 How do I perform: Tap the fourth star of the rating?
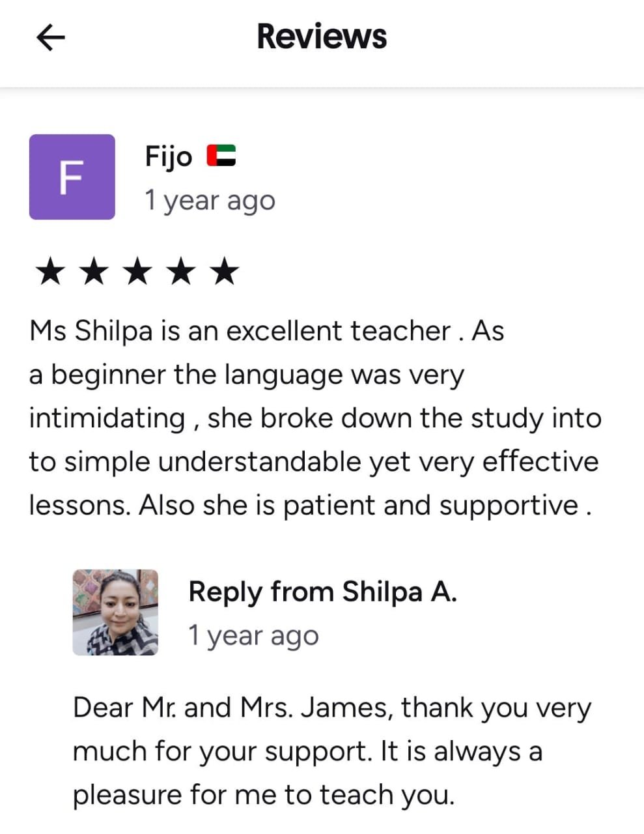click(181, 271)
